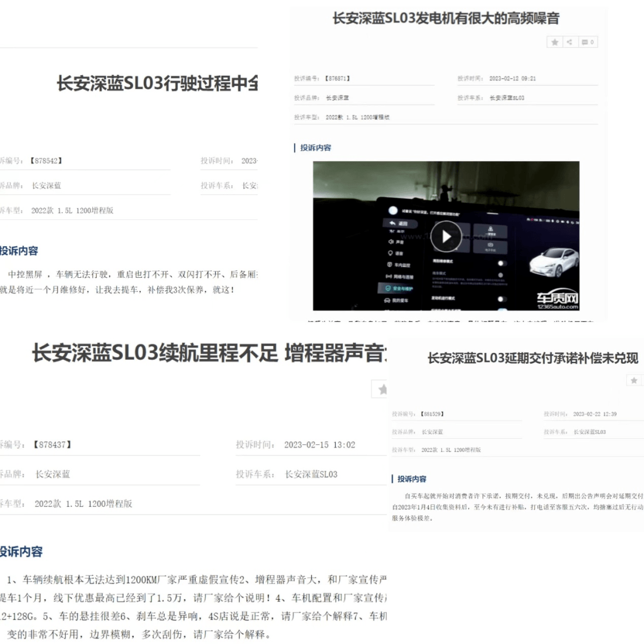Click text line 就是将近一个月维修好
This screenshot has width=644, height=644.
point(117,290)
